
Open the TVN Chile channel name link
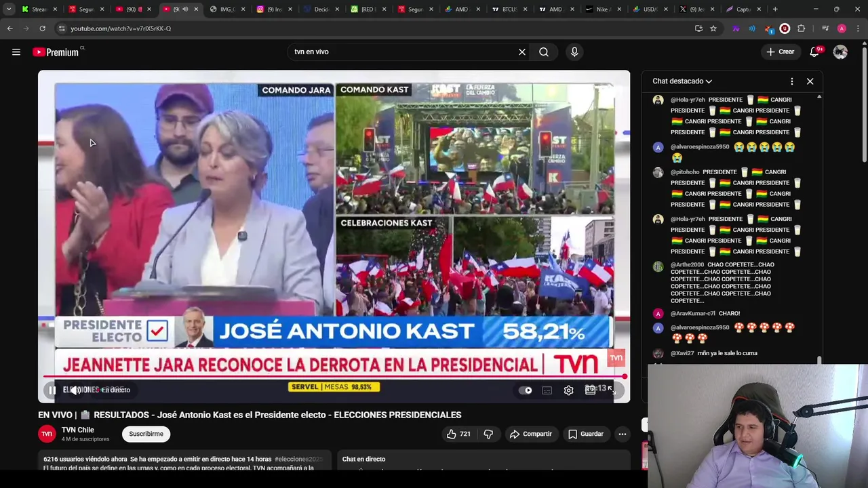click(78, 430)
